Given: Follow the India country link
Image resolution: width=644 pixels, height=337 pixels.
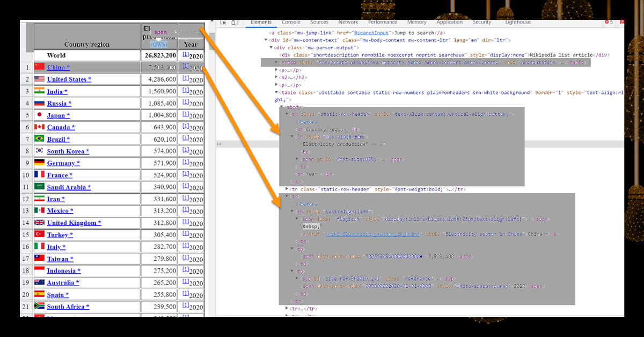Looking at the screenshot, I should [x=57, y=91].
